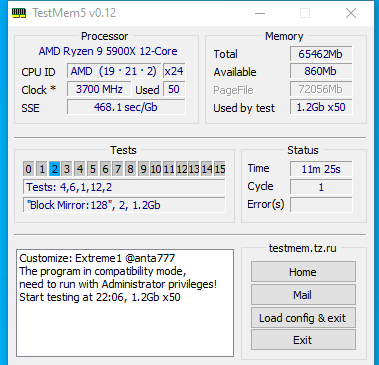Select test box number 15
Screen dimensions: 379x365
219,169
